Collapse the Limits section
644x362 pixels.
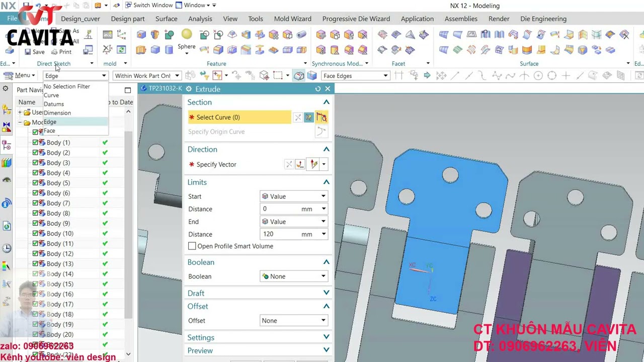coord(327,182)
